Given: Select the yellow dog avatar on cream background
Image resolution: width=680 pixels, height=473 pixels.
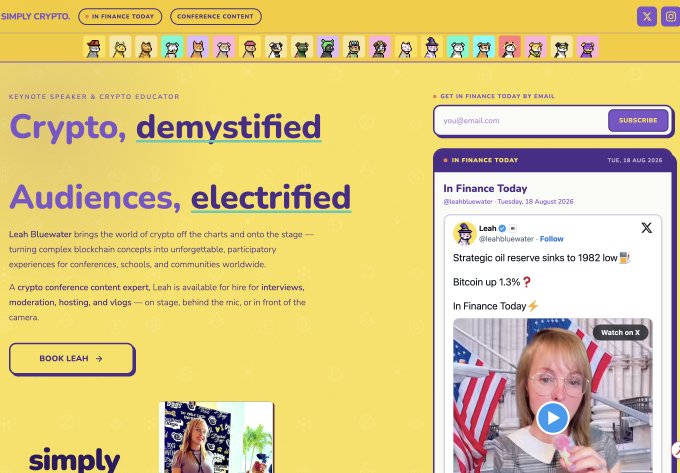Looking at the screenshot, I should [x=120, y=47].
